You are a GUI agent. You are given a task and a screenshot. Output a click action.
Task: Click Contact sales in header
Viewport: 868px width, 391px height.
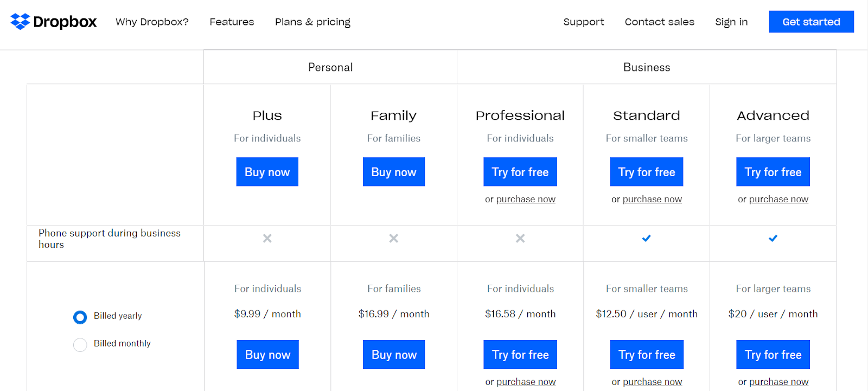click(x=659, y=22)
